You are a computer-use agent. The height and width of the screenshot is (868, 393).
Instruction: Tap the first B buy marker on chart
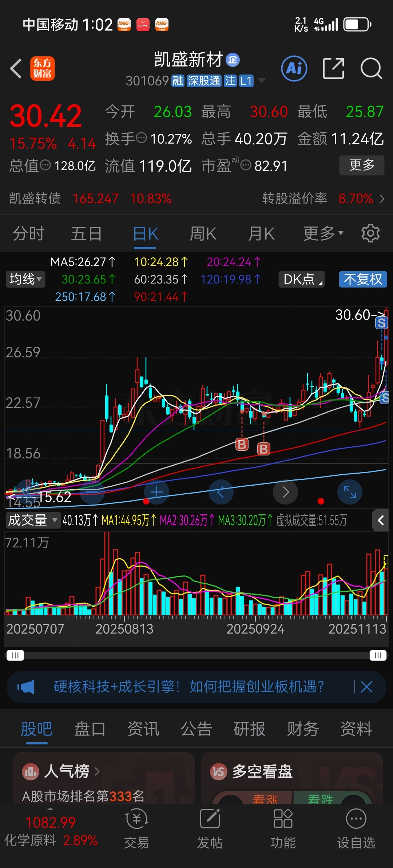pos(242,444)
